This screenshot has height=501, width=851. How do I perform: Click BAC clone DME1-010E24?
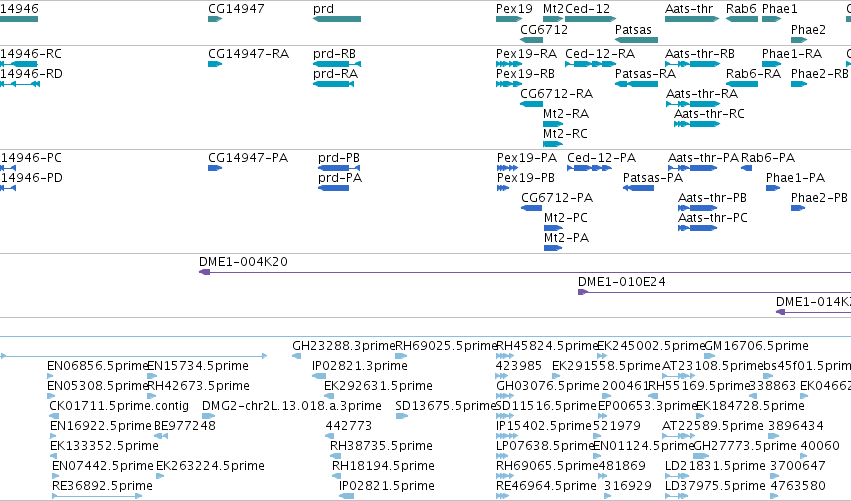click(x=714, y=293)
